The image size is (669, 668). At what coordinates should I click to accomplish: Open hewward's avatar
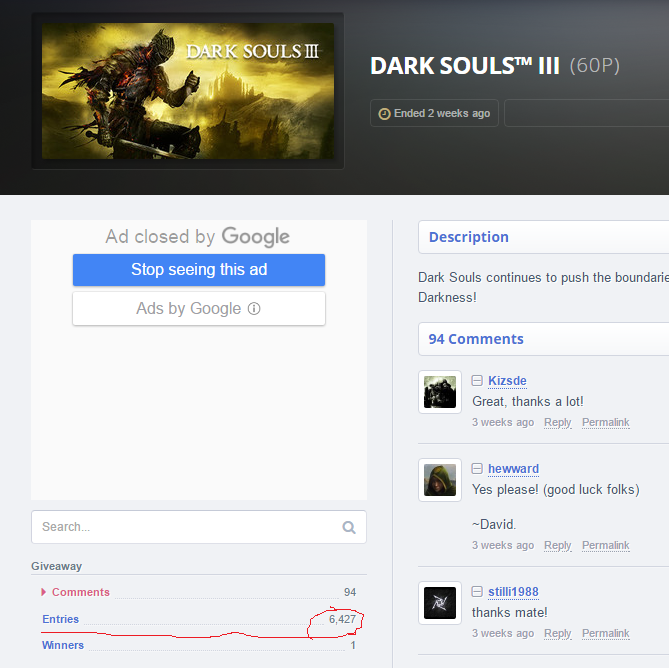click(x=440, y=480)
